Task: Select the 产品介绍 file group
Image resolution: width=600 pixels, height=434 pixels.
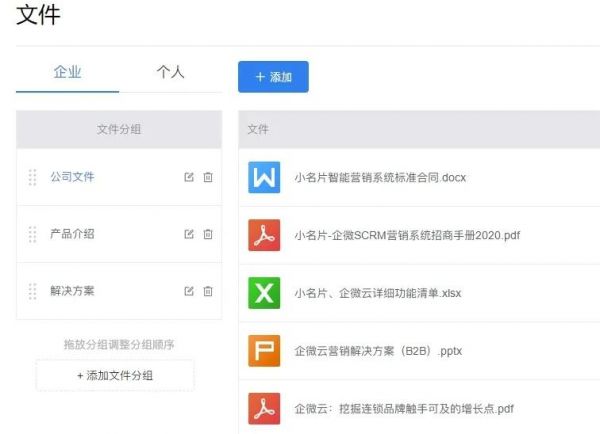Action: 73,234
